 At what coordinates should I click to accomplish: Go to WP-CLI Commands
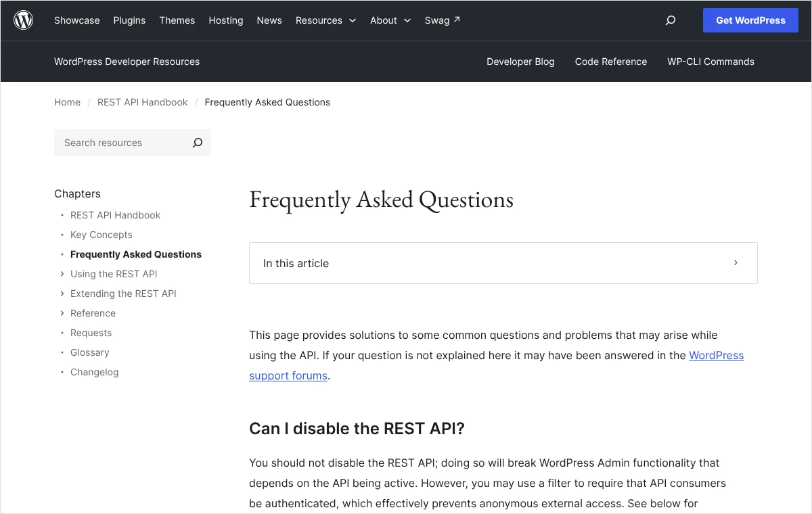710,62
